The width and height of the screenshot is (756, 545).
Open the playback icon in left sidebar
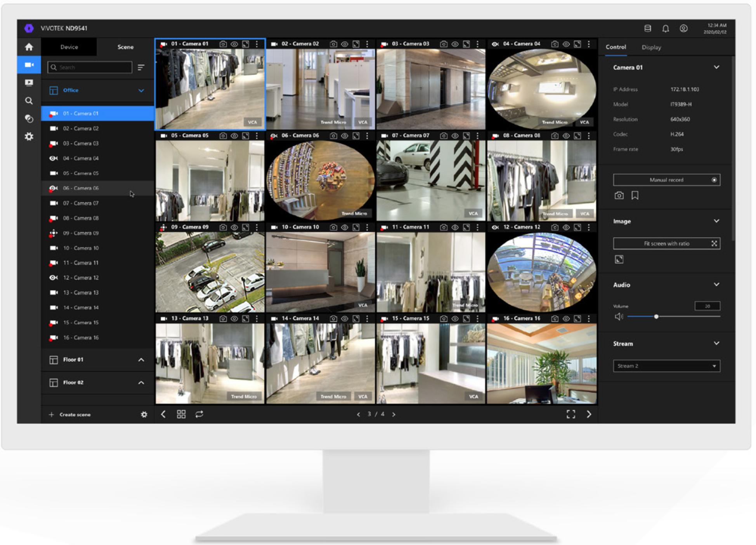[29, 83]
